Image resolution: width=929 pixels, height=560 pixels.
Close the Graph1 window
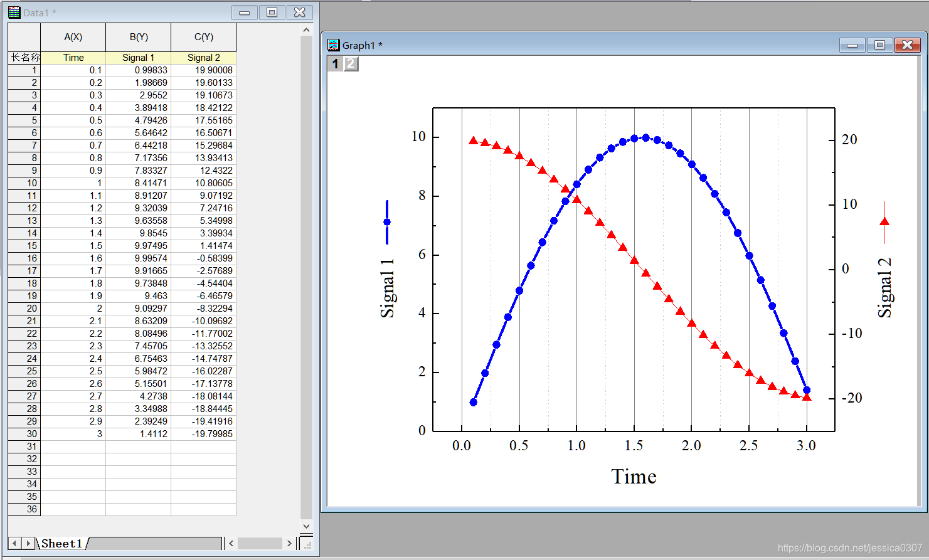pos(908,45)
